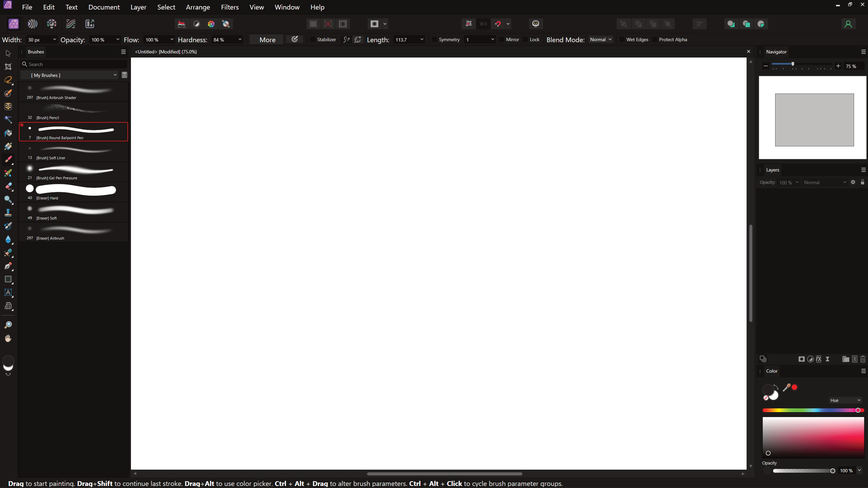868x488 pixels.
Task: Open the Hardness value dropdown
Action: pyautogui.click(x=239, y=39)
